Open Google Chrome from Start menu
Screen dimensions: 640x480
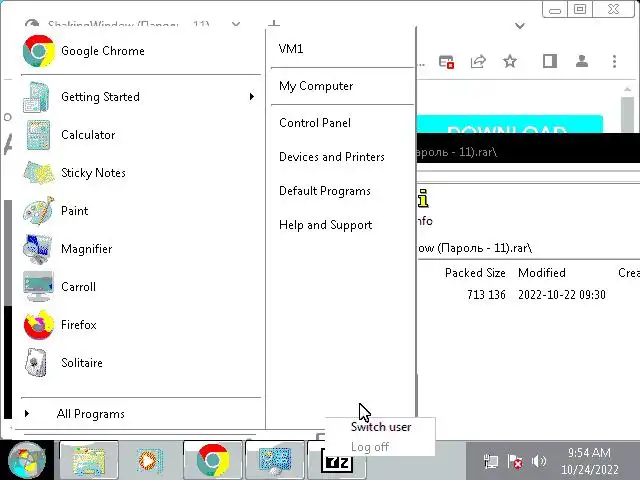coord(141,51)
